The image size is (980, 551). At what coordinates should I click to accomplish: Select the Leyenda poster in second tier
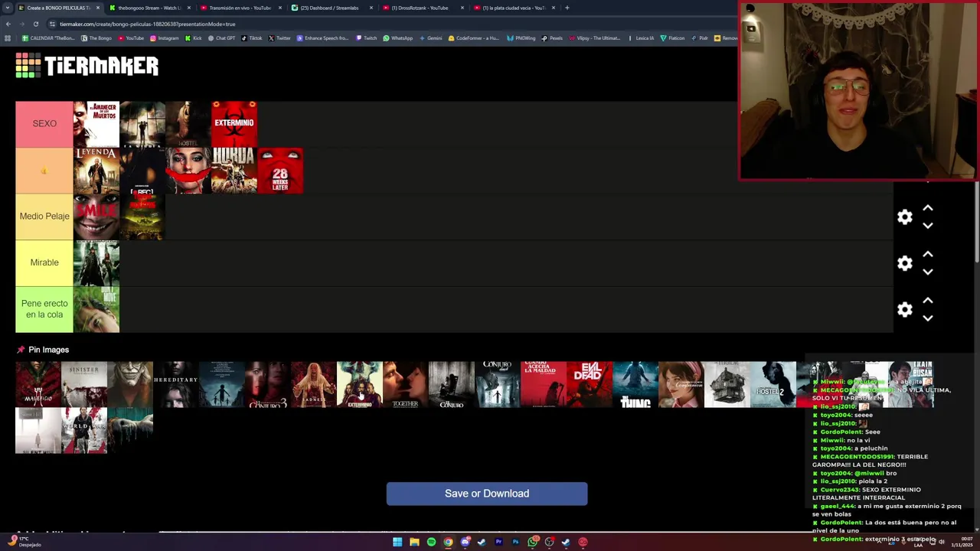click(x=96, y=171)
